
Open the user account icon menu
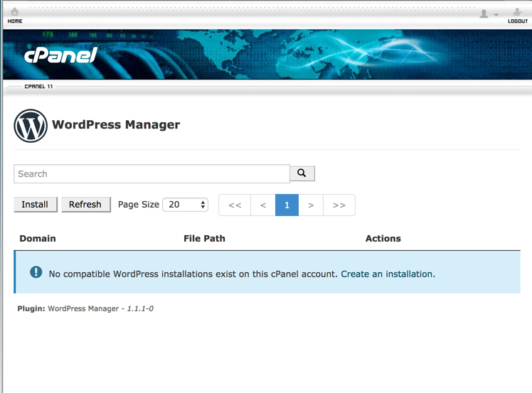tap(484, 14)
